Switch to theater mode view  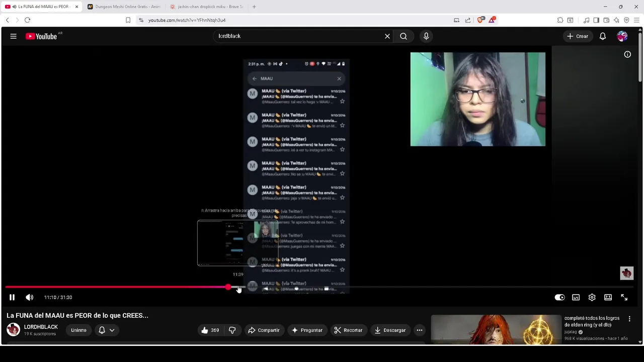[608, 297]
